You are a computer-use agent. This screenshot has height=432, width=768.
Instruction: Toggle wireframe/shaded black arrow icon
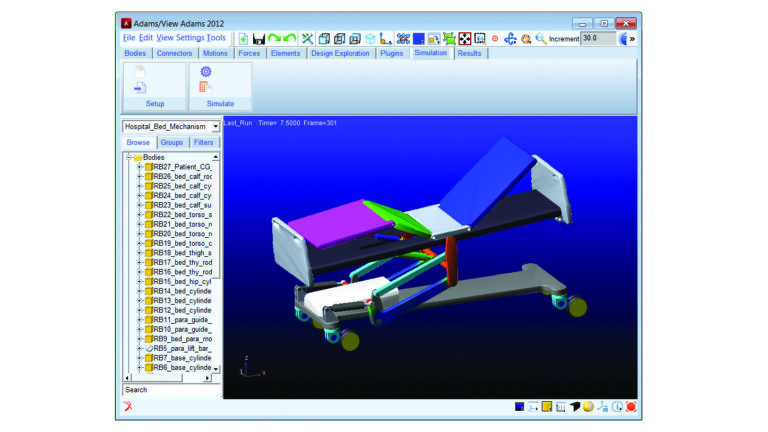(x=575, y=407)
